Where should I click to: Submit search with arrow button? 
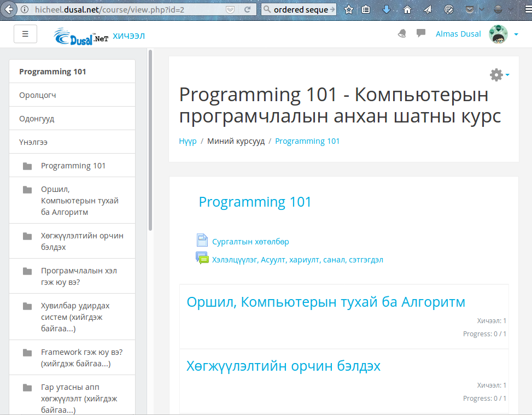[x=332, y=9]
